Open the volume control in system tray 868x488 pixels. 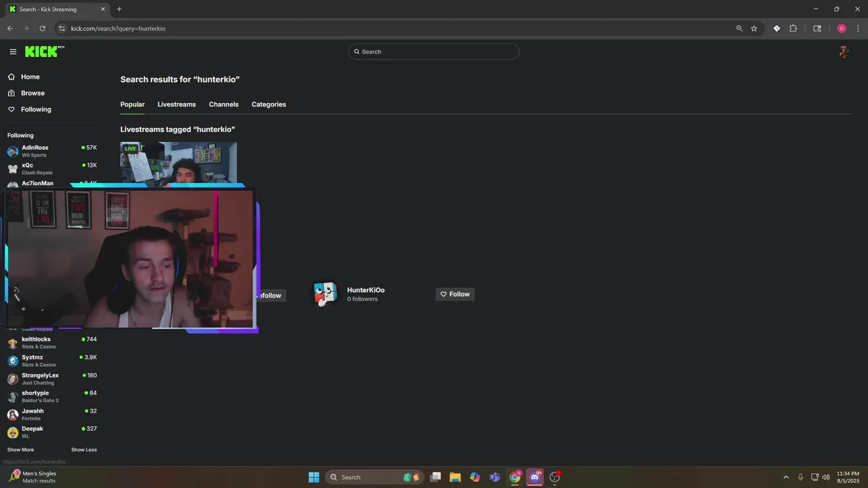(826, 477)
